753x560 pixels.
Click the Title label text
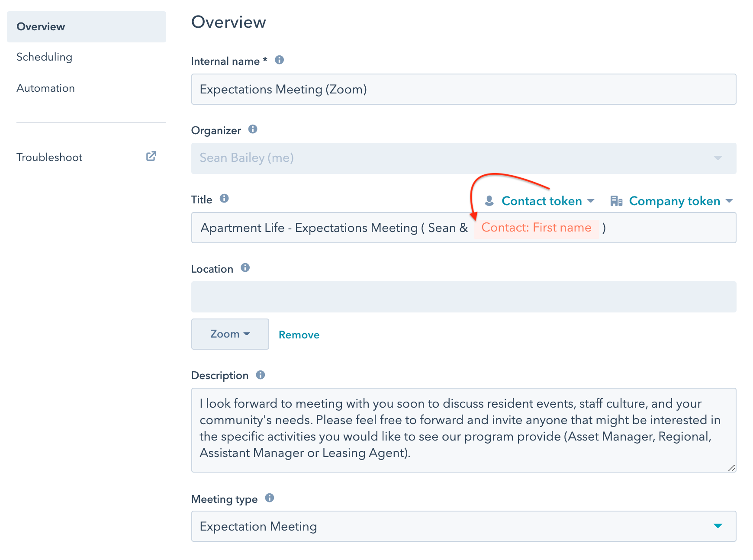click(202, 200)
